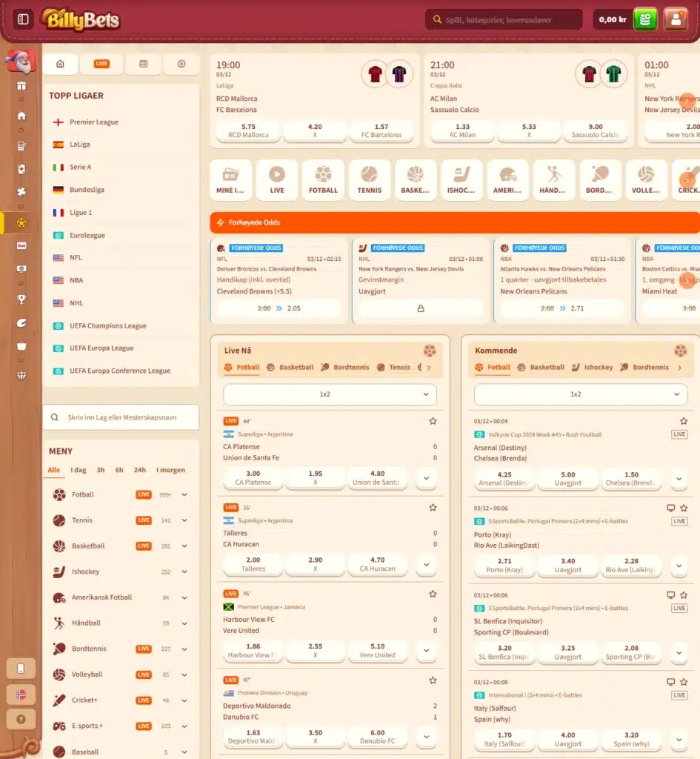This screenshot has height=759, width=700.
Task: Expand Ishockey in the Meny list
Action: click(x=184, y=571)
